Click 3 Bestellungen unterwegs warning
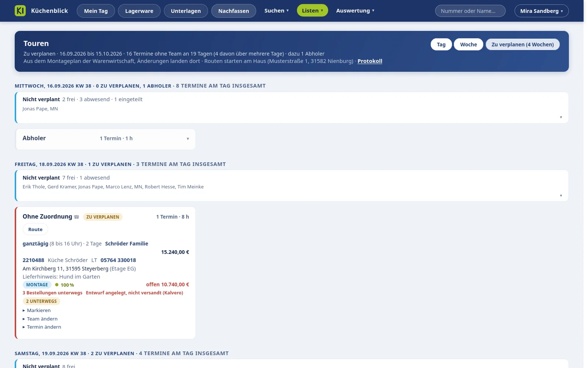 [x=53, y=293]
